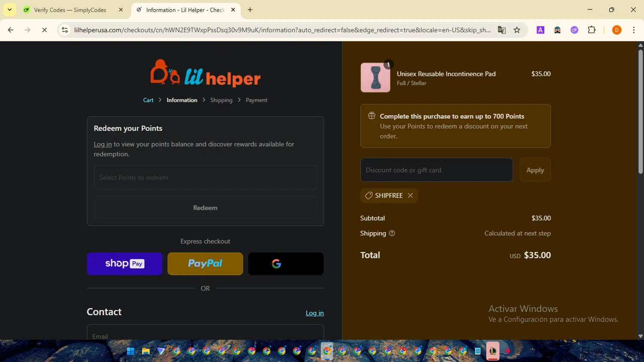Open Chrome profile D avatar
The image size is (644, 362).
[x=617, y=30]
